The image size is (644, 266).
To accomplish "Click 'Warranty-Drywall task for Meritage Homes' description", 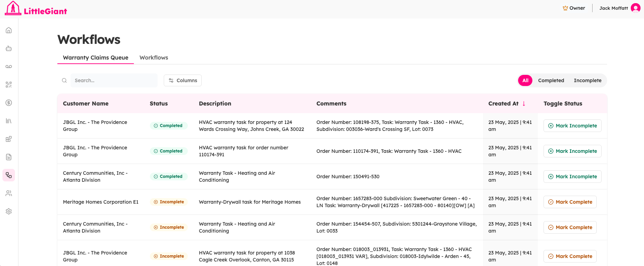I will click(250, 202).
